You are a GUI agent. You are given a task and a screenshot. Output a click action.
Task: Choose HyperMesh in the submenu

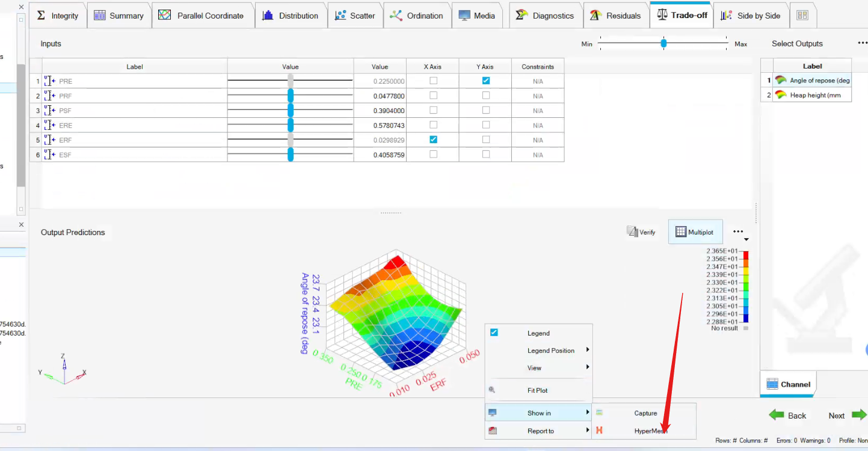[x=645, y=431]
